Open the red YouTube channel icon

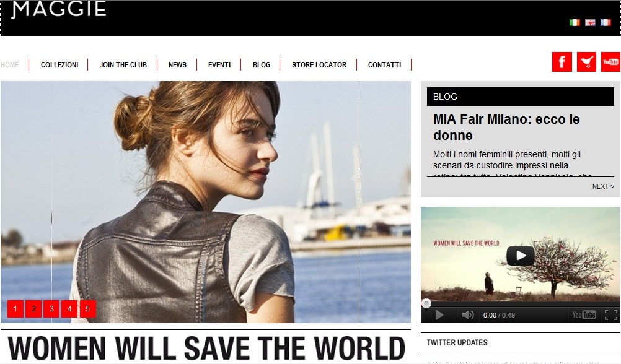pyautogui.click(x=610, y=62)
